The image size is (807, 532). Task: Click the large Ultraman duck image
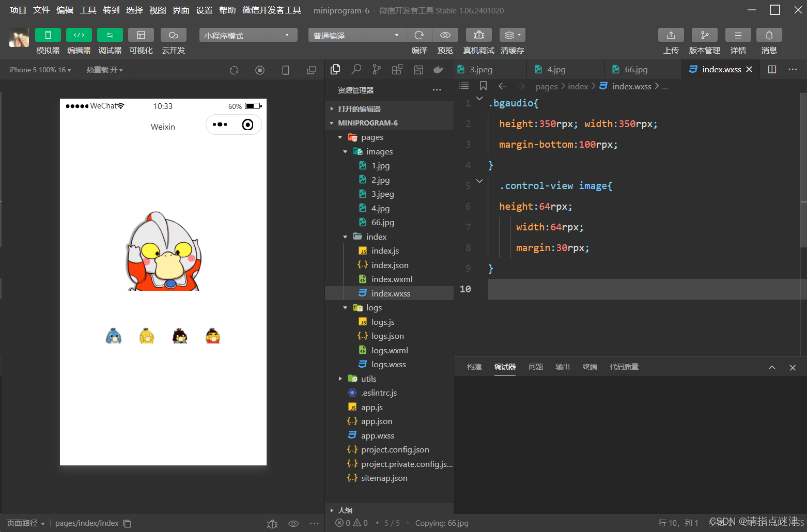coord(163,251)
